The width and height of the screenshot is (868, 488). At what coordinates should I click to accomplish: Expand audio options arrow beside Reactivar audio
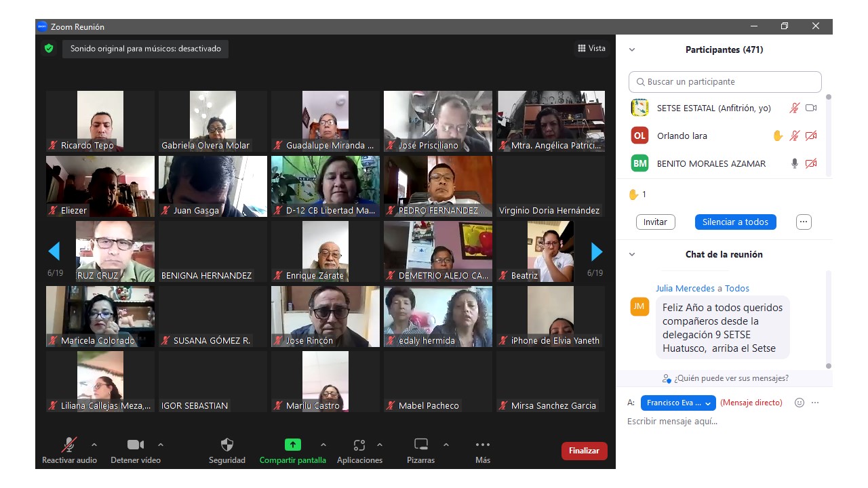point(94,445)
